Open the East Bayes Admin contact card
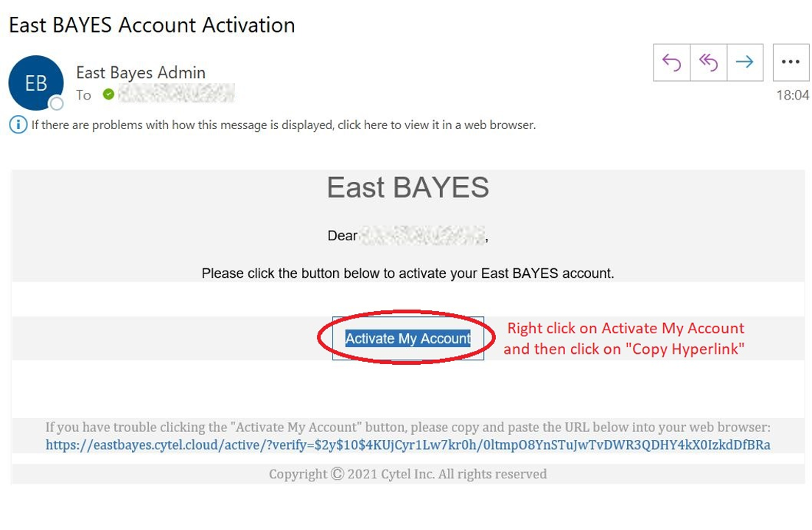This screenshot has height=530, width=812. pos(140,72)
